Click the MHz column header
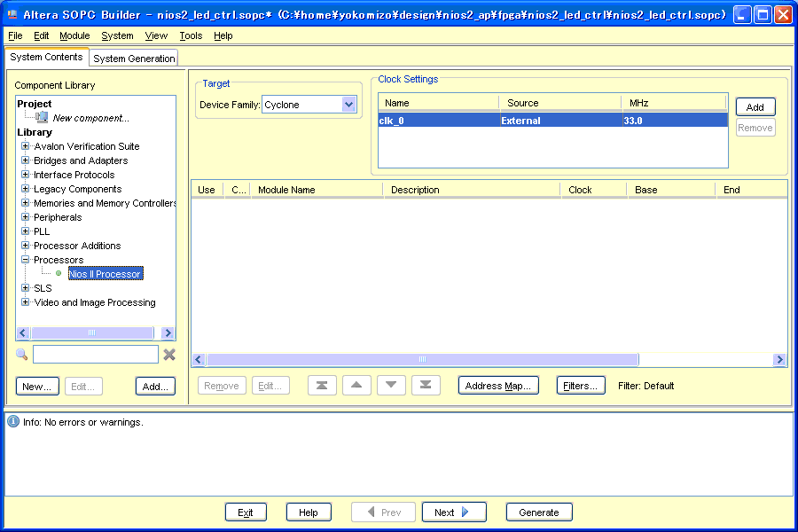This screenshot has width=798, height=532. click(x=675, y=103)
